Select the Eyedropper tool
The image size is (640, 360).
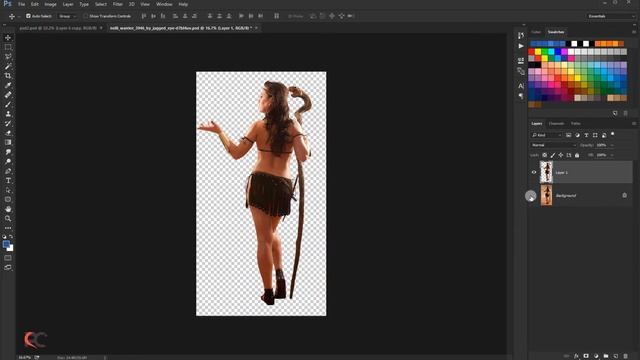click(x=8, y=85)
